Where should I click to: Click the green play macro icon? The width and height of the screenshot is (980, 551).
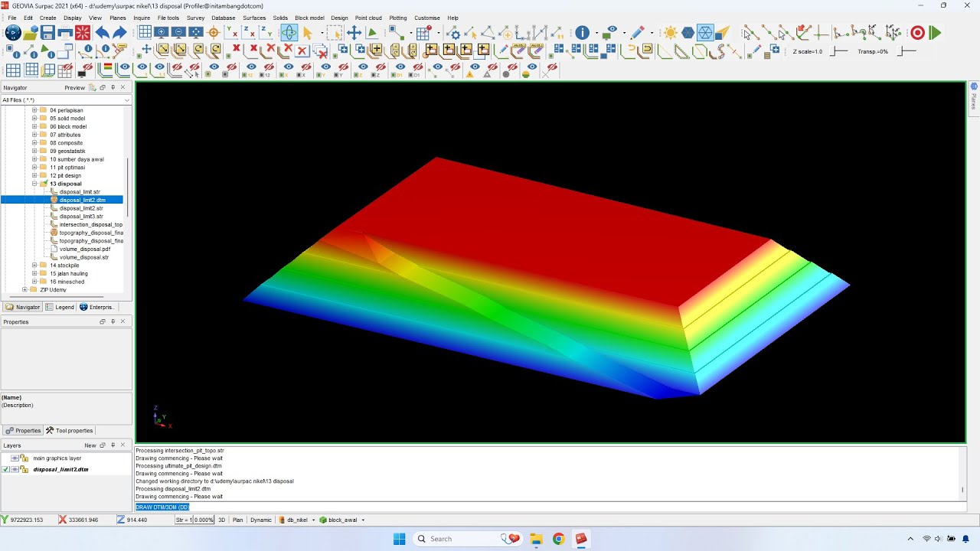[x=935, y=33]
